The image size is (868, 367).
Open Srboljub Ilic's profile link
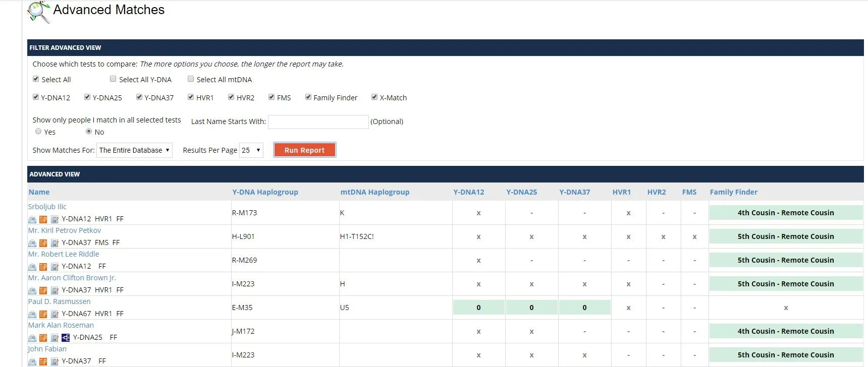coord(47,207)
